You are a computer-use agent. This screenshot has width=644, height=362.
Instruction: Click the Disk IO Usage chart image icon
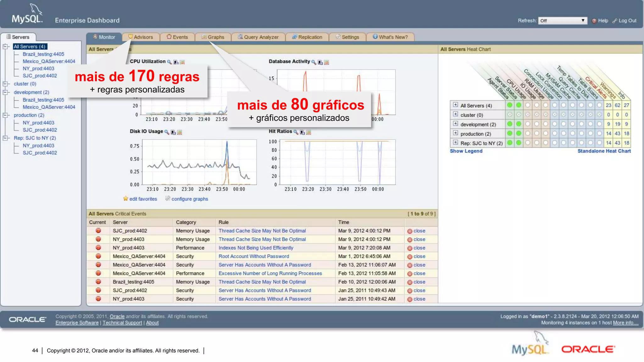coord(180,132)
